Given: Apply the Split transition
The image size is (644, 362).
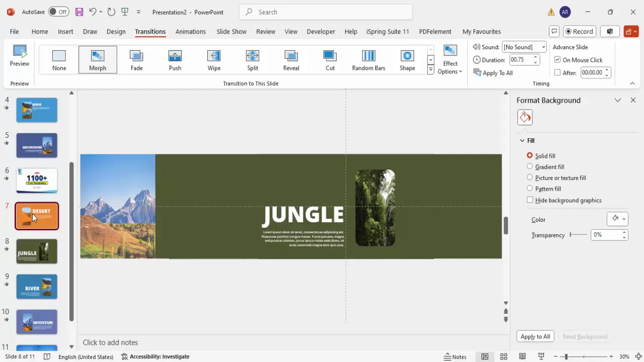Looking at the screenshot, I should [x=253, y=60].
